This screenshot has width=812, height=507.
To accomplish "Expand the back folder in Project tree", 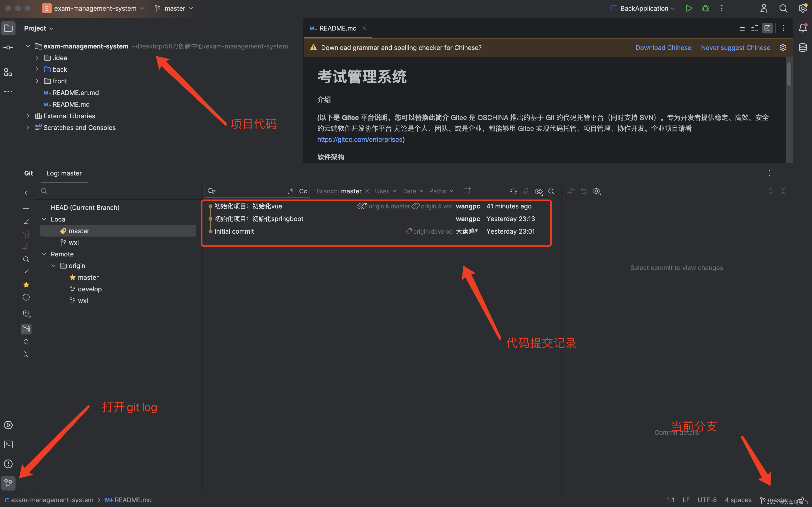I will point(37,69).
